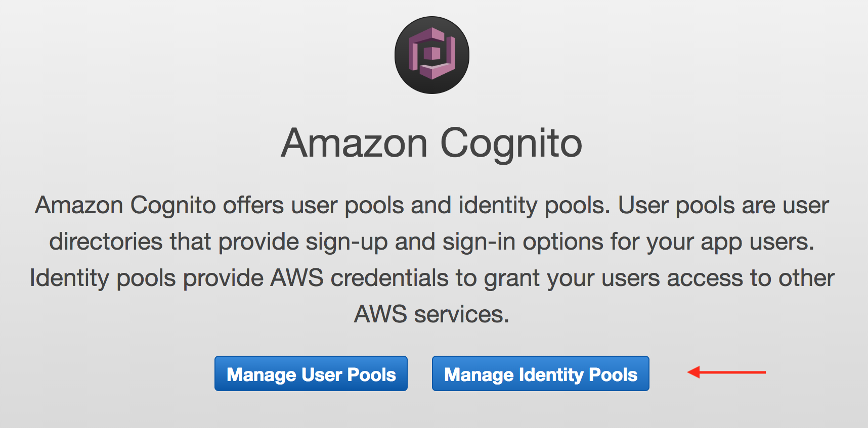Click the line about AWS credentials
Image resolution: width=868 pixels, height=428 pixels.
pyautogui.click(x=431, y=279)
